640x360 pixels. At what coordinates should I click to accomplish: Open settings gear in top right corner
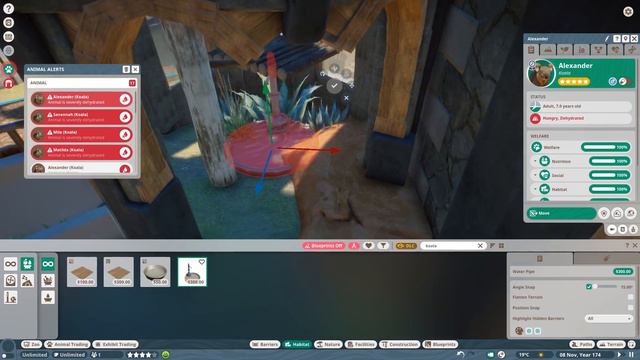628,11
